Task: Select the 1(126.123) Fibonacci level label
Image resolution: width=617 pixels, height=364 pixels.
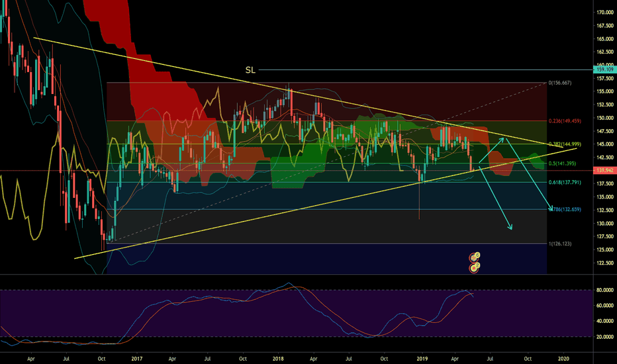Action: (x=560, y=244)
